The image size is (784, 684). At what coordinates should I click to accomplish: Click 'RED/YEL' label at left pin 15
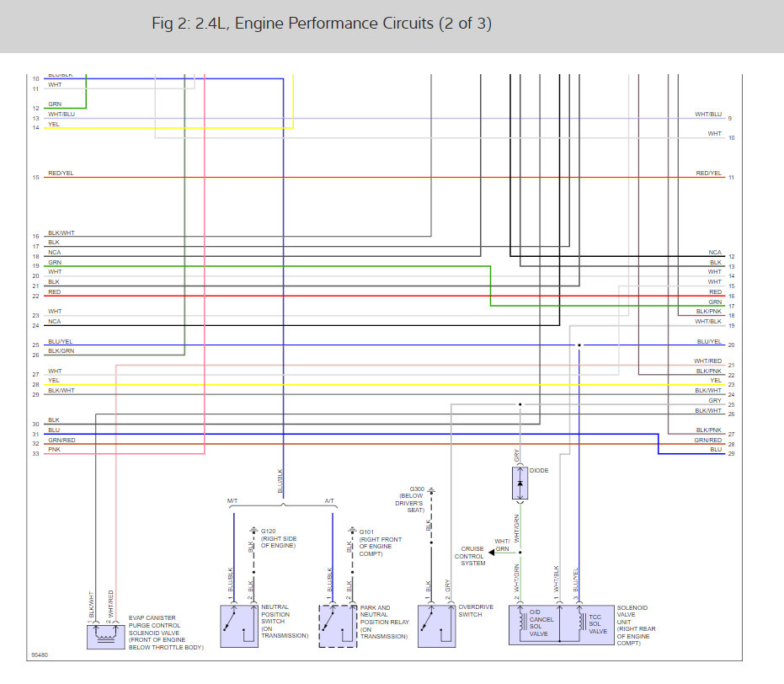[61, 173]
